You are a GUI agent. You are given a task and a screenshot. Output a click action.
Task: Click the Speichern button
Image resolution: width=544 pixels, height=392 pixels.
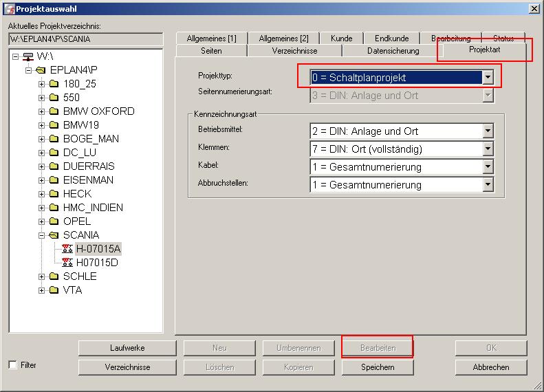[x=378, y=367]
